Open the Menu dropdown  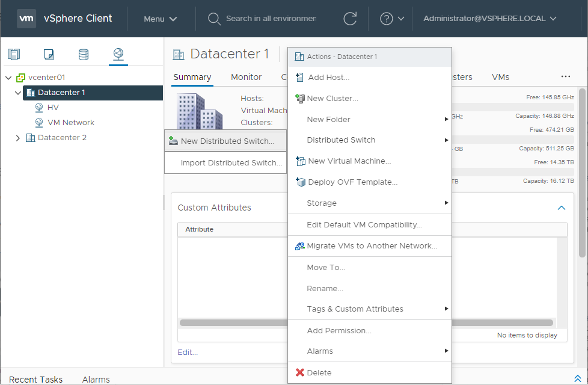160,19
